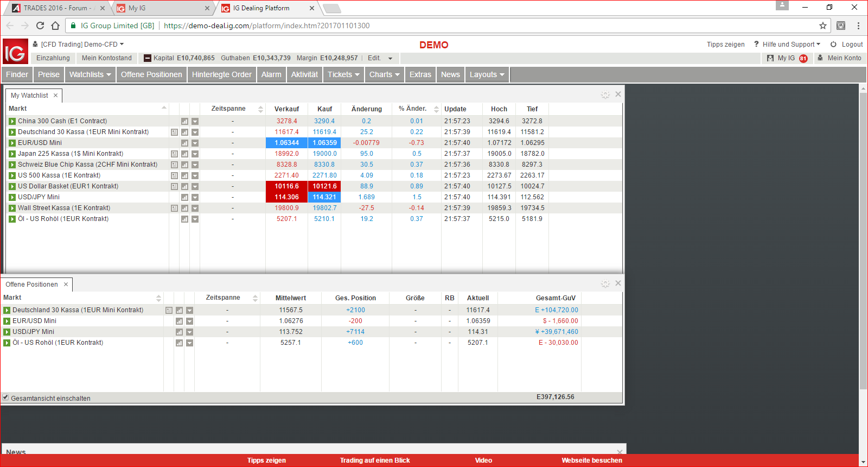This screenshot has height=467, width=868.
Task: Click the IG logo
Action: (15, 52)
